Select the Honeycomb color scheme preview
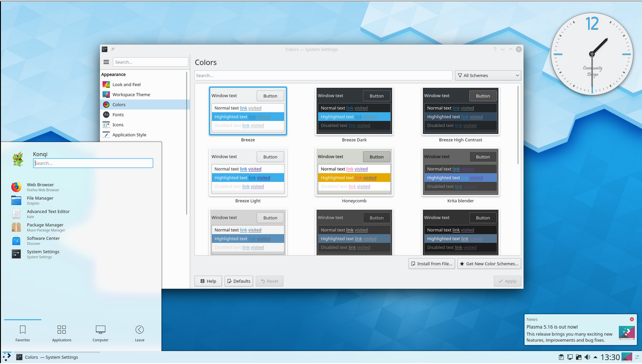Image resolution: width=642 pixels, height=364 pixels. click(x=354, y=172)
